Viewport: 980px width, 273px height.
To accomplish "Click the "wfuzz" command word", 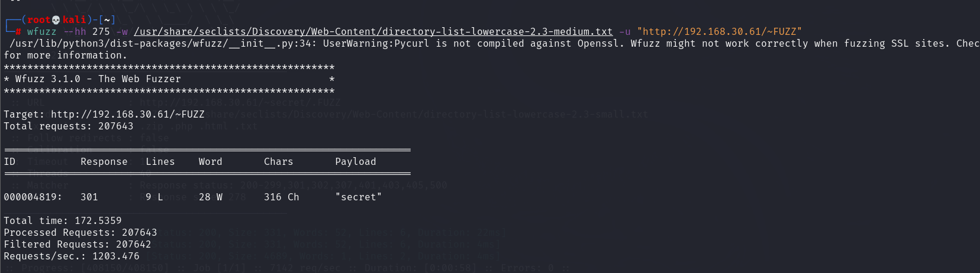I will 41,32.
